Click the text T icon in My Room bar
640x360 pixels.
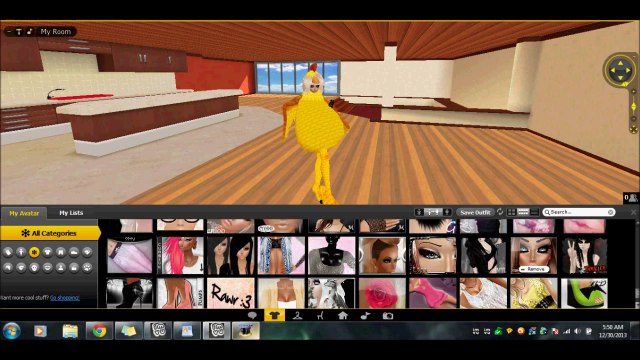(19, 31)
